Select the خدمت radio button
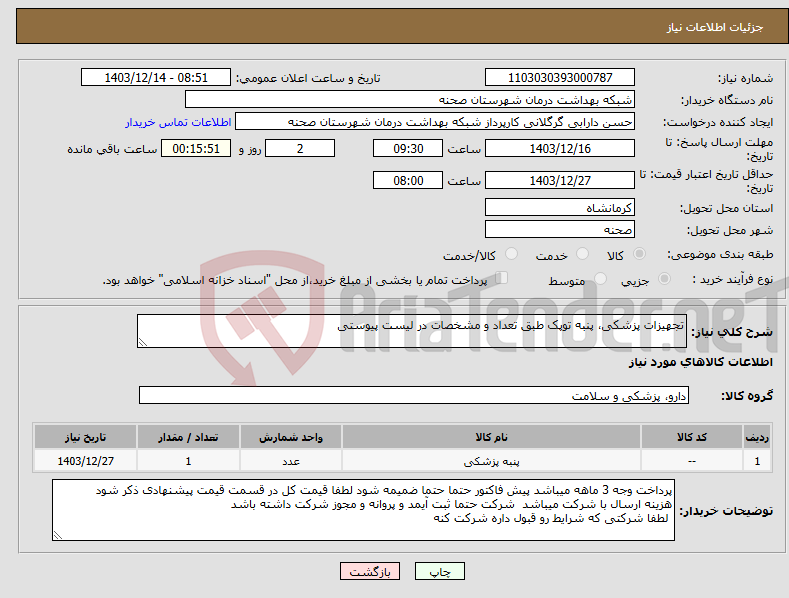 click(582, 254)
